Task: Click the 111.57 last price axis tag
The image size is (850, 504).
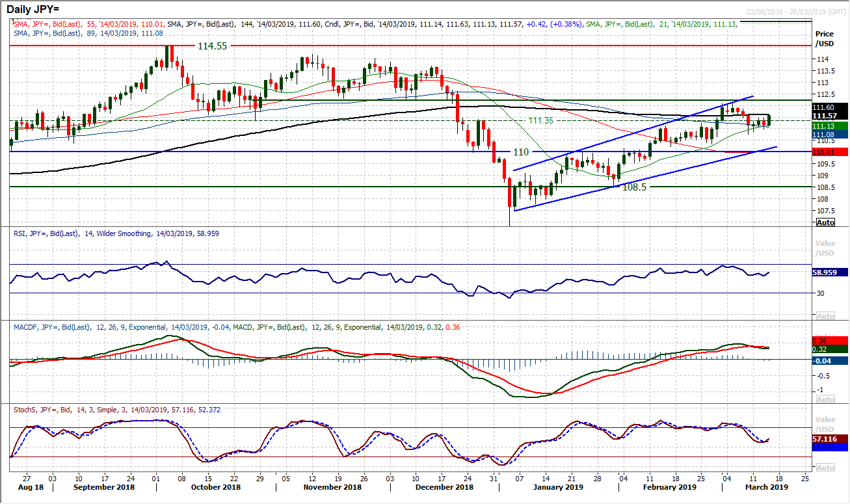Action: pyautogui.click(x=830, y=116)
